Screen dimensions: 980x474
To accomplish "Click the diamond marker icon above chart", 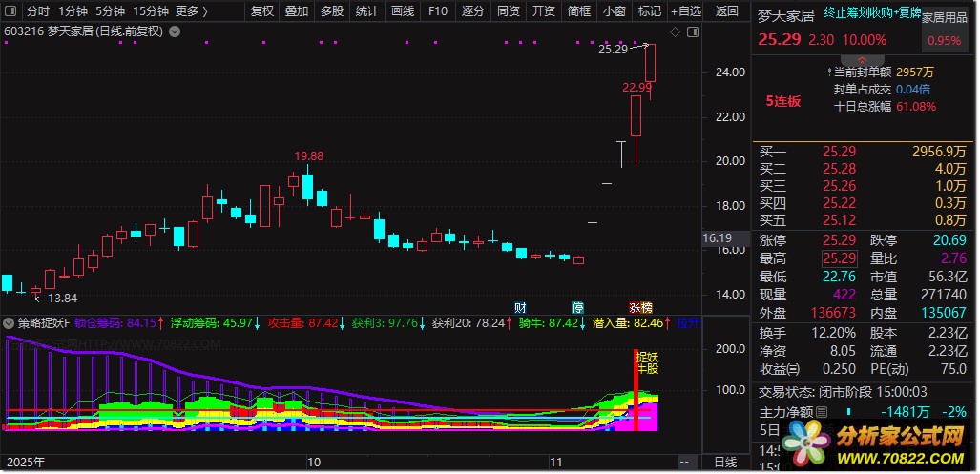I will point(675,31).
